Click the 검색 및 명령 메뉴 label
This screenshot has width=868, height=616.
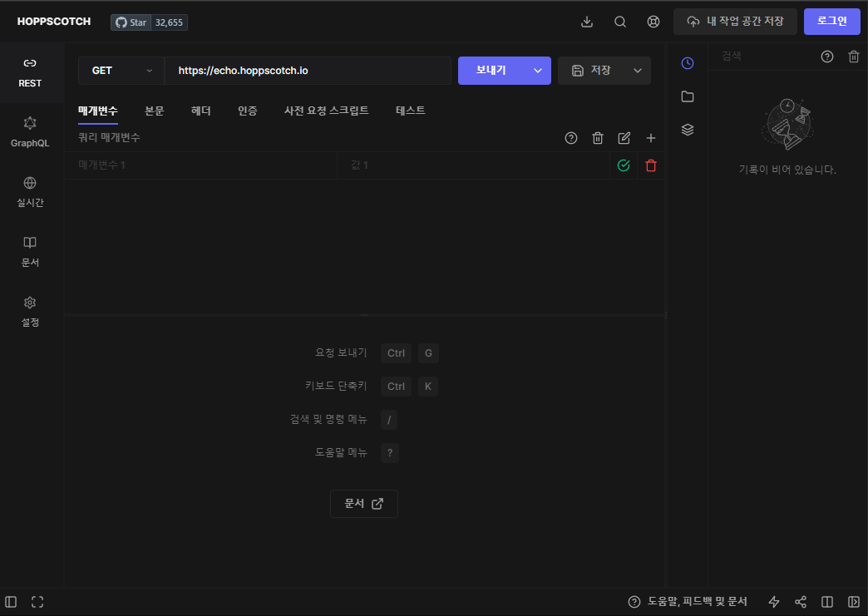point(328,419)
